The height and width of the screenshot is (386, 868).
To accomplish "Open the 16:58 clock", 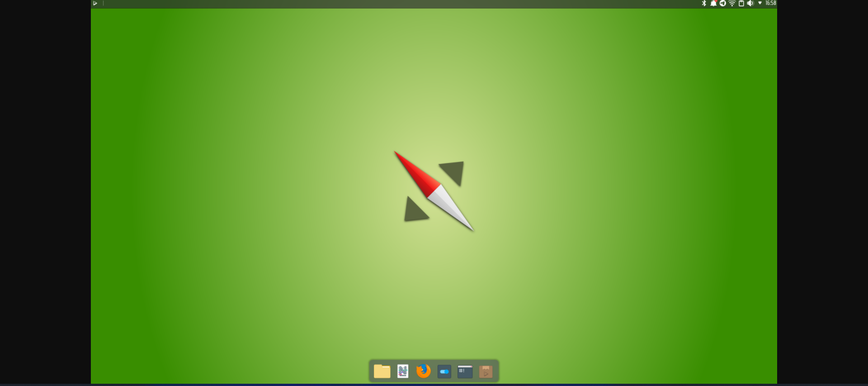I will [x=771, y=3].
